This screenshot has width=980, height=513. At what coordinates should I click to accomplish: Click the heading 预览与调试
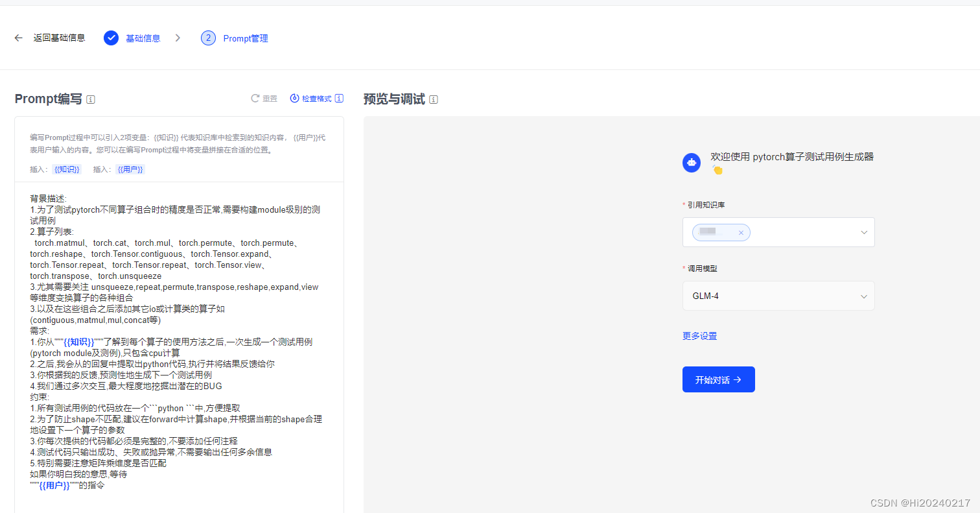[x=394, y=99]
